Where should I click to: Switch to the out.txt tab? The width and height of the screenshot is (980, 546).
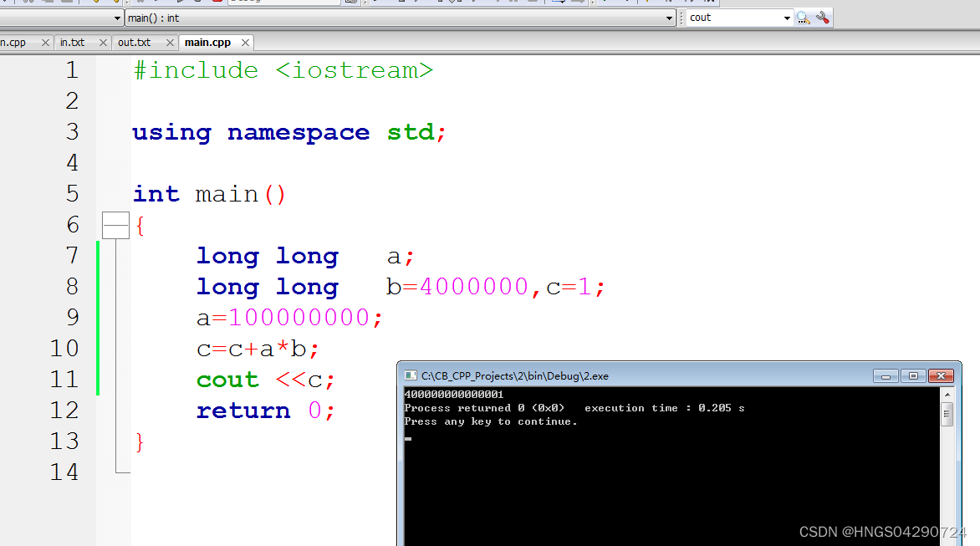(x=134, y=42)
